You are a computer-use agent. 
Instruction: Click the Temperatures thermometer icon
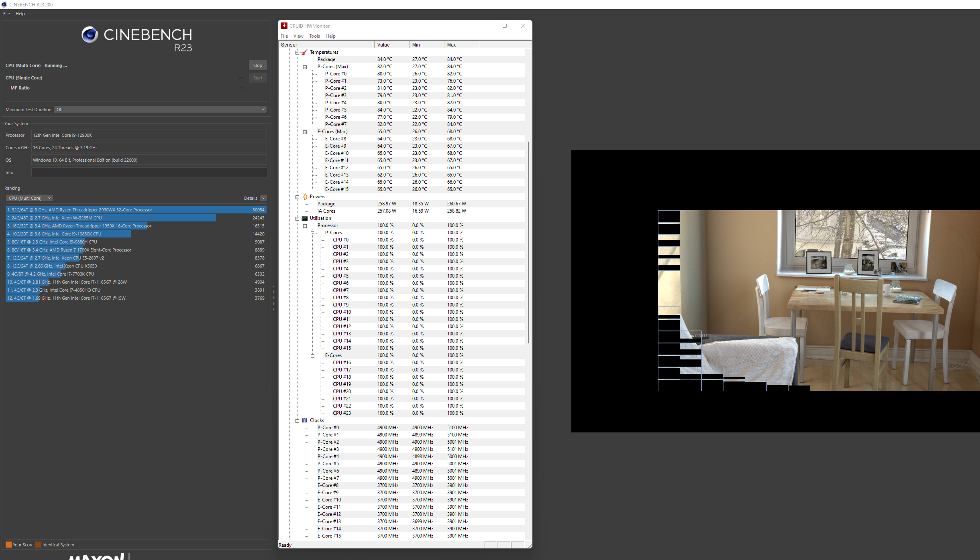[x=304, y=53]
